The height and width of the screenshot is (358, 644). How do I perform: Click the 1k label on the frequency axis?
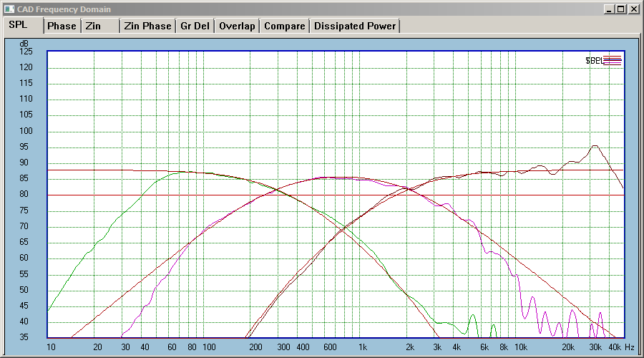pos(363,347)
